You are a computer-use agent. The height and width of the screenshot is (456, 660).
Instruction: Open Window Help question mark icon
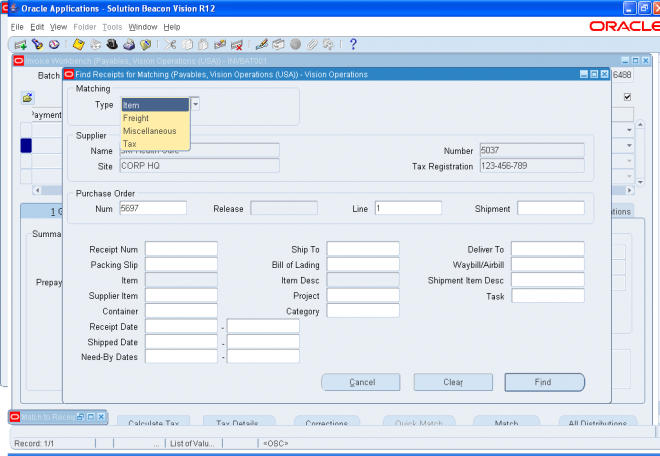[x=353, y=44]
